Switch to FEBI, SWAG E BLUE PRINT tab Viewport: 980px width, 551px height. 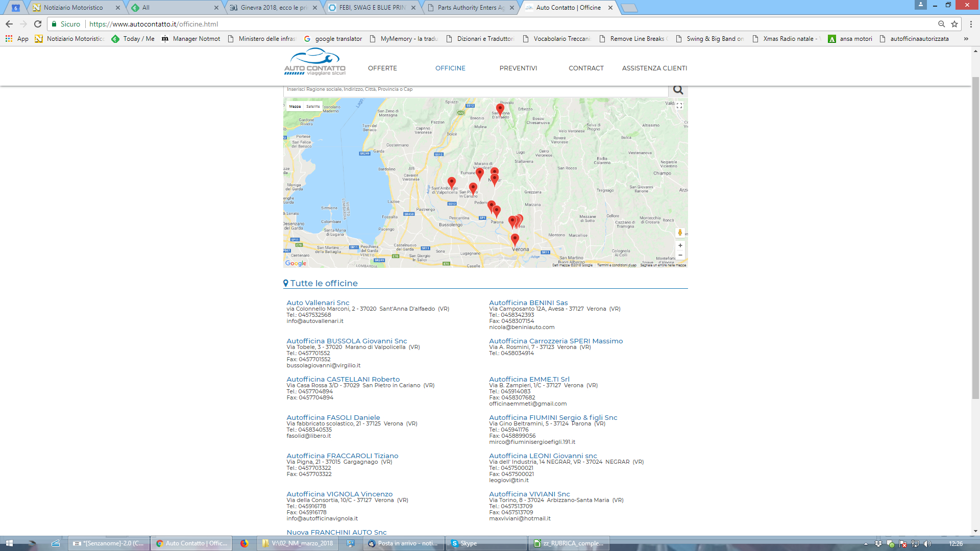pyautogui.click(x=372, y=8)
